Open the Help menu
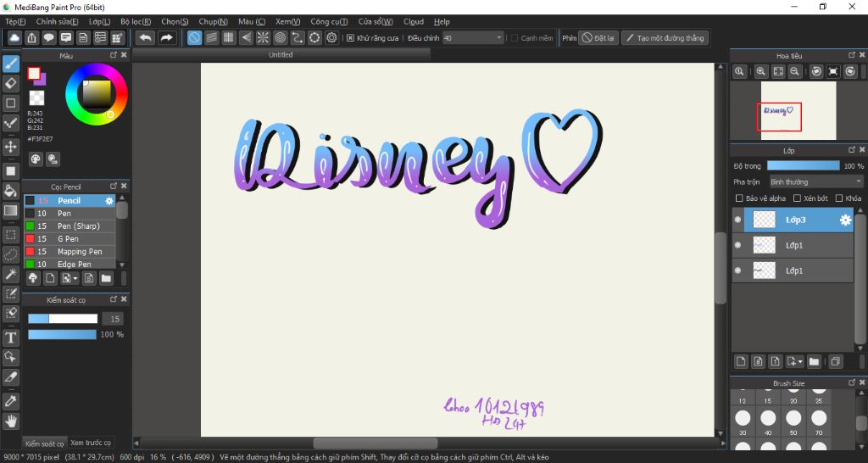This screenshot has height=463, width=868. (442, 21)
